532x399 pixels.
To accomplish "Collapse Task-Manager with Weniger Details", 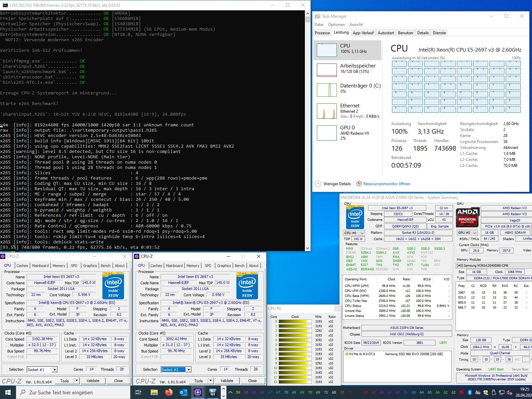I will pyautogui.click(x=333, y=184).
